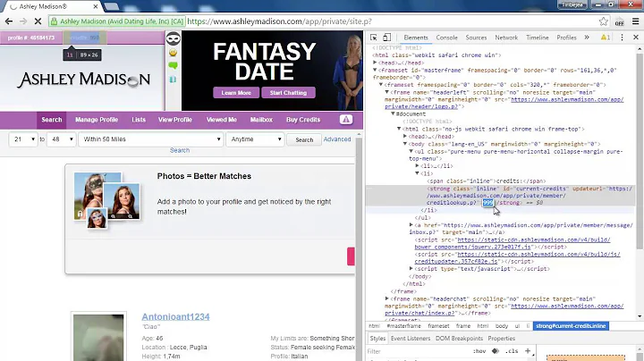Screen dimensions: 644x361
Task: Open the Console tab in DevTools
Action: pos(446,38)
